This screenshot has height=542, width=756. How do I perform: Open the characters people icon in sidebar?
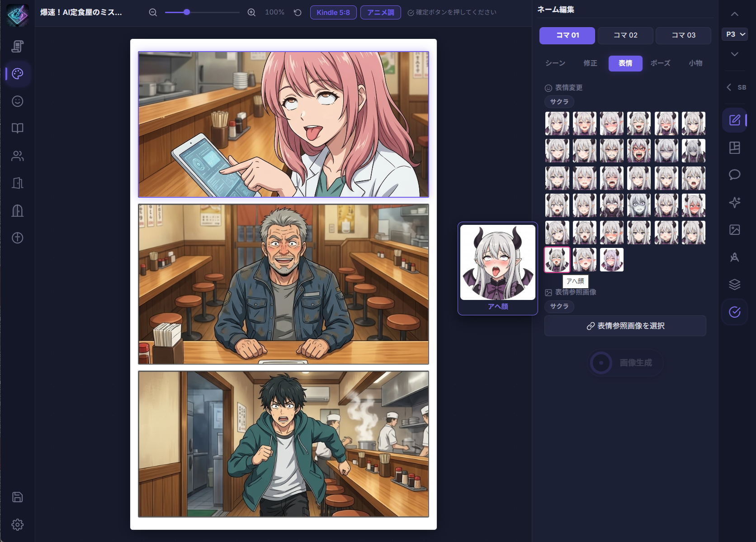coord(18,156)
